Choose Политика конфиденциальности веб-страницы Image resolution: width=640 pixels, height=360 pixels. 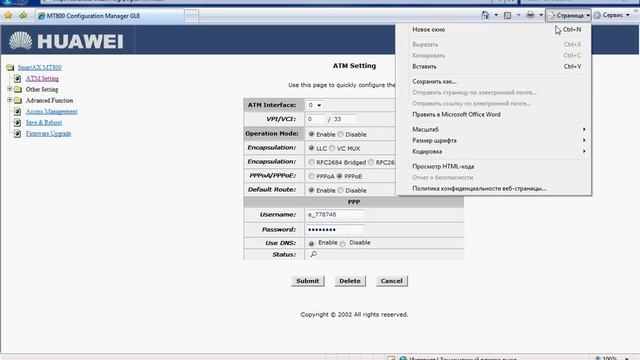tap(494, 189)
